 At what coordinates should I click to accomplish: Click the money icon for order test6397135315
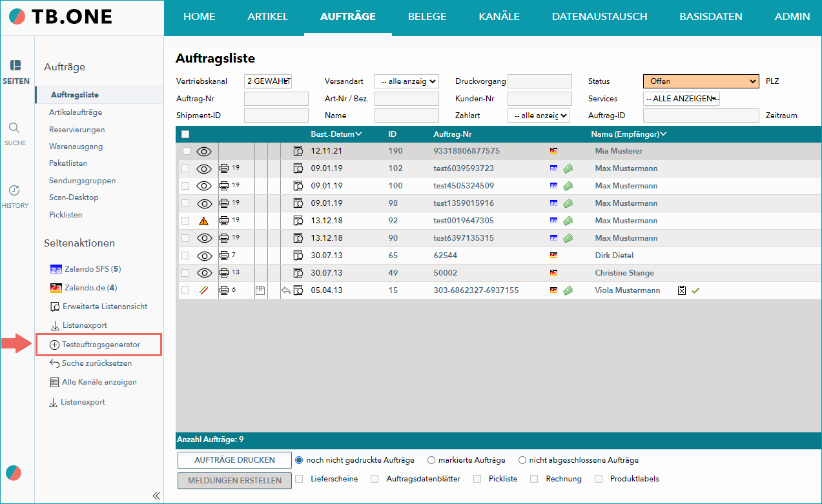(x=568, y=238)
